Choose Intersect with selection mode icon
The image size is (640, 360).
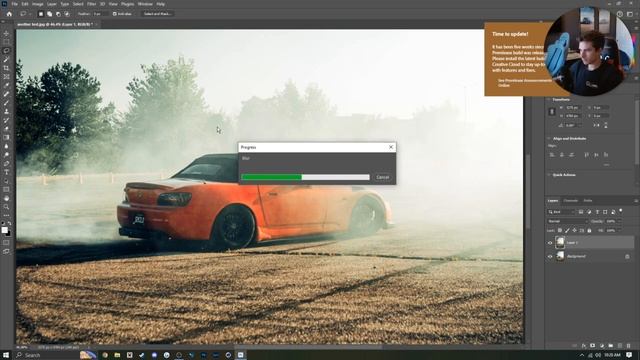pyautogui.click(x=67, y=14)
